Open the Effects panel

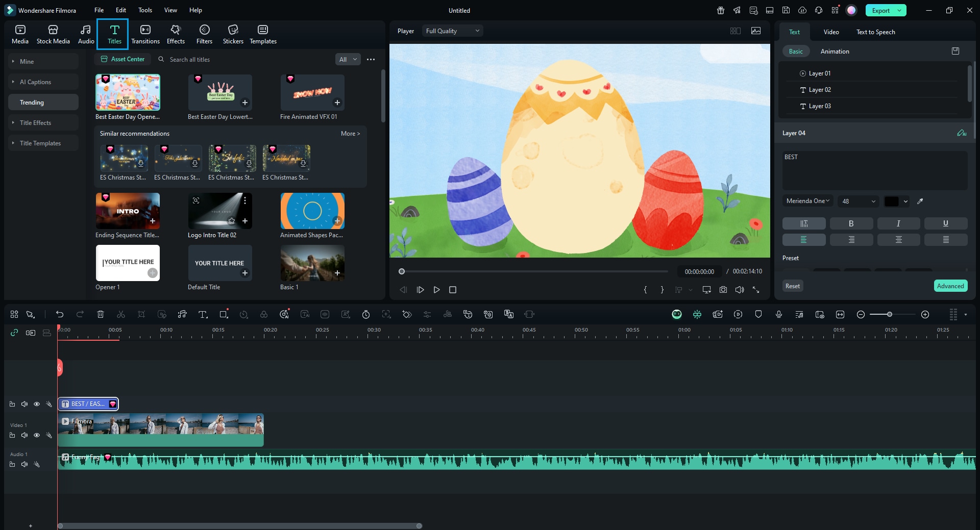coord(176,34)
